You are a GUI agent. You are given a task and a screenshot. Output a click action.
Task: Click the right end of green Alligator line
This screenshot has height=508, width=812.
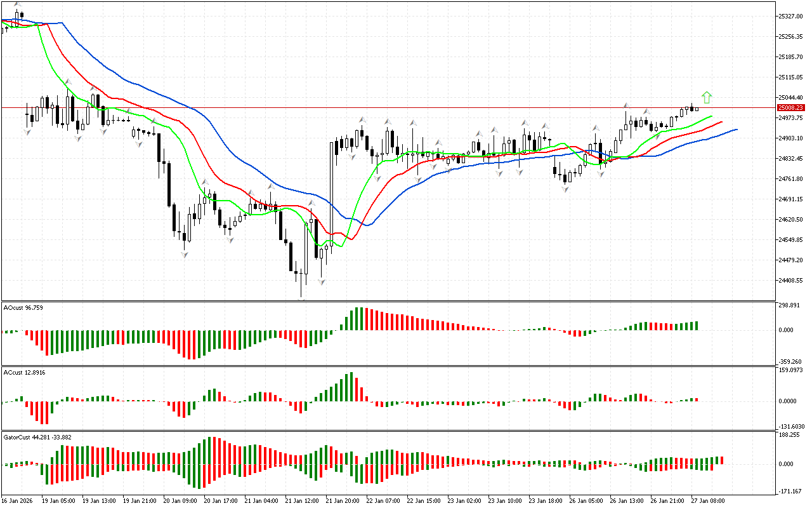pyautogui.click(x=712, y=116)
